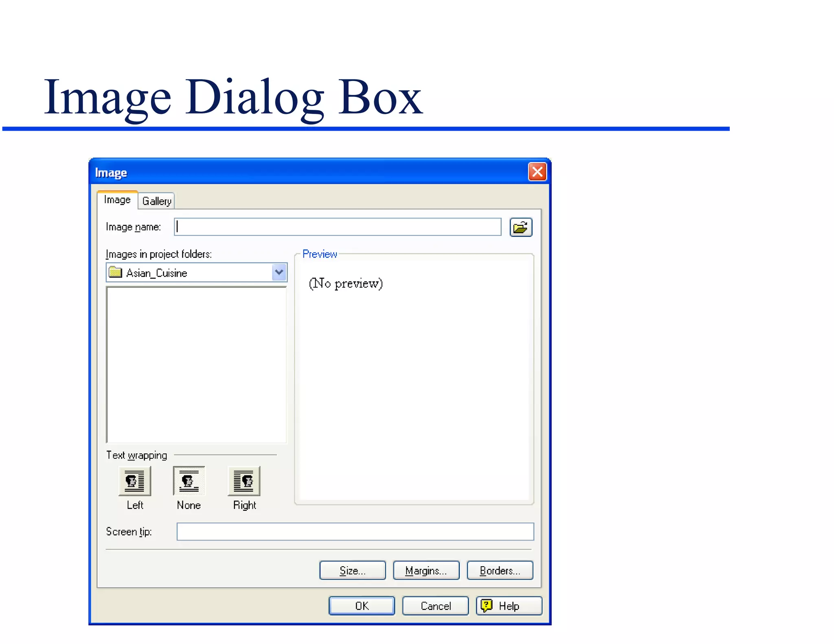This screenshot has height=644, width=834.
Task: Dismiss dialog with Cancel button
Action: pos(435,606)
